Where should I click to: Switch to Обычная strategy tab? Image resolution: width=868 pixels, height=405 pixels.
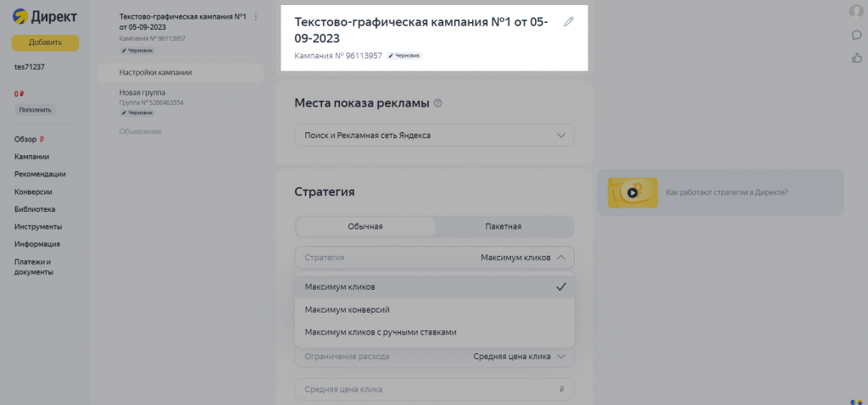[x=365, y=226]
